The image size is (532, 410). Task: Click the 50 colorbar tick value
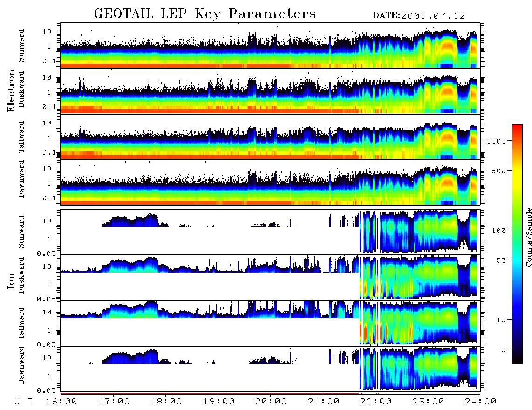(x=501, y=260)
